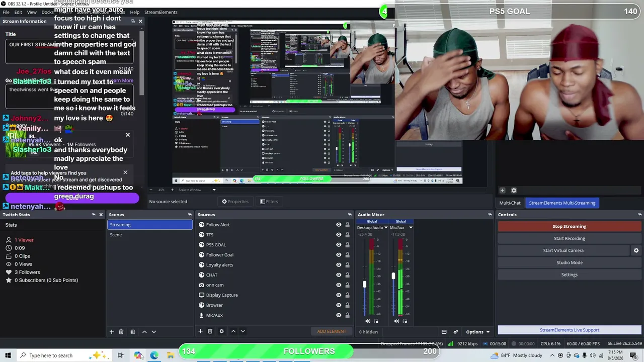This screenshot has width=644, height=362.
Task: Enable Studio Mode
Action: (570, 262)
